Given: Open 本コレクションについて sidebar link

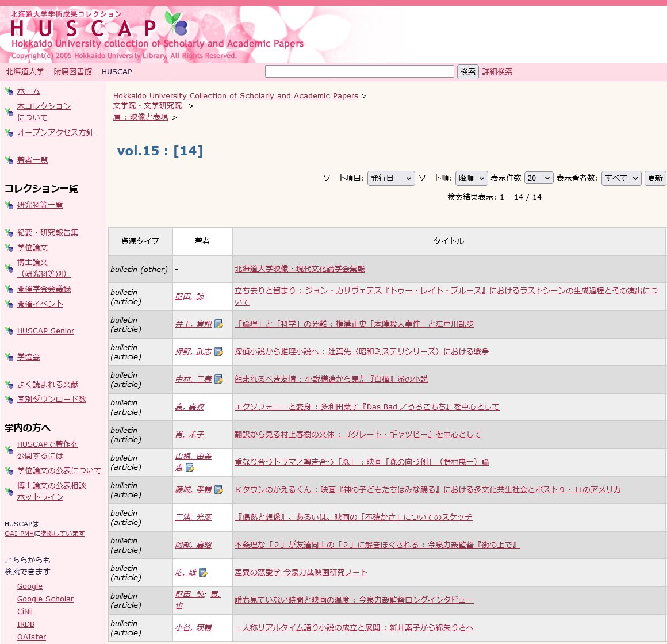Looking at the screenshot, I should [x=44, y=112].
